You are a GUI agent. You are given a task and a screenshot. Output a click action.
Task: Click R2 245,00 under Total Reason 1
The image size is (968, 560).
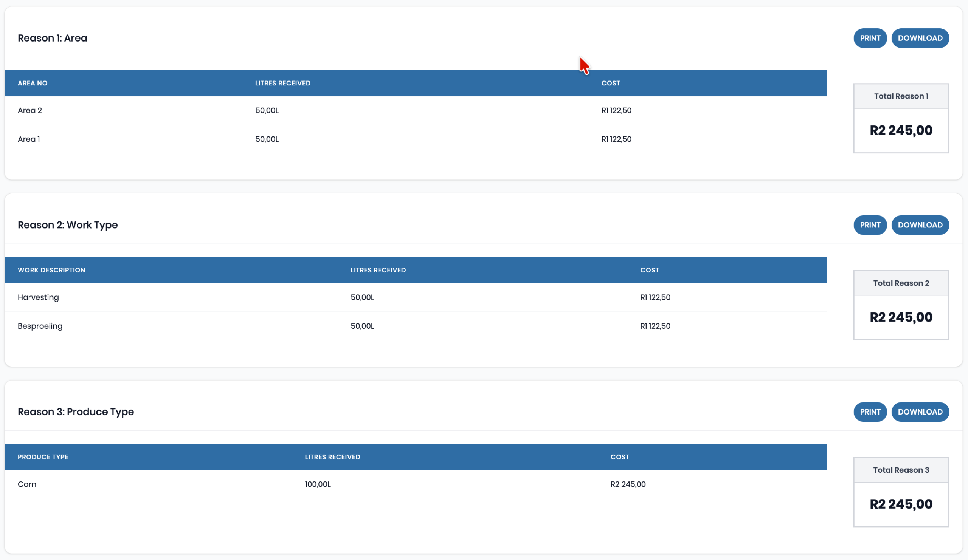click(901, 130)
